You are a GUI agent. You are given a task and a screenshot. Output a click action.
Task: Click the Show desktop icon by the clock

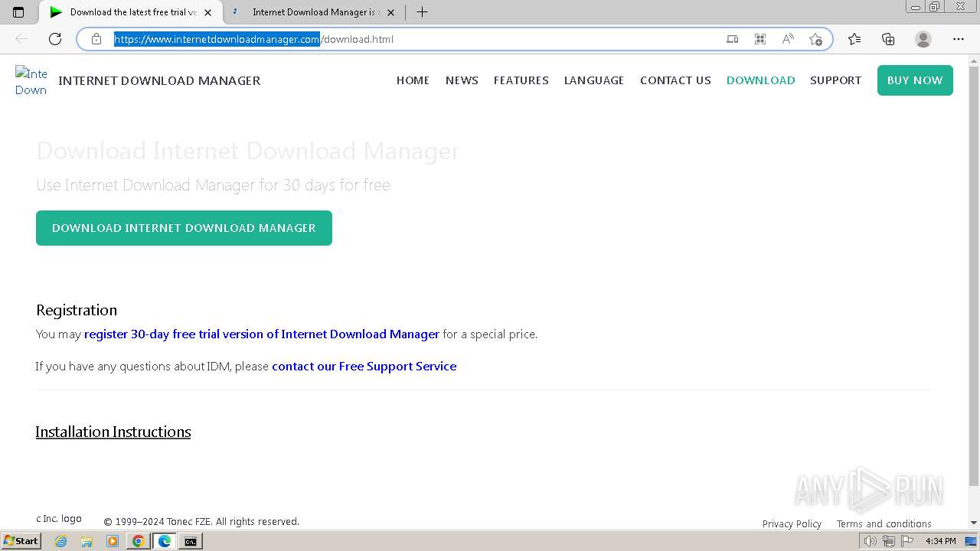point(971,541)
